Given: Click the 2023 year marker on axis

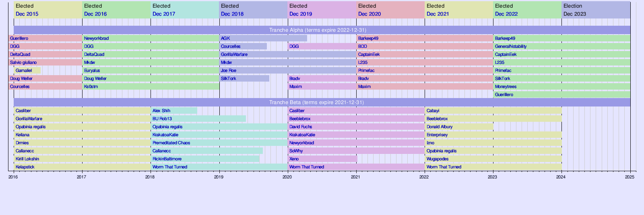Looking at the screenshot, I should pos(493,177).
